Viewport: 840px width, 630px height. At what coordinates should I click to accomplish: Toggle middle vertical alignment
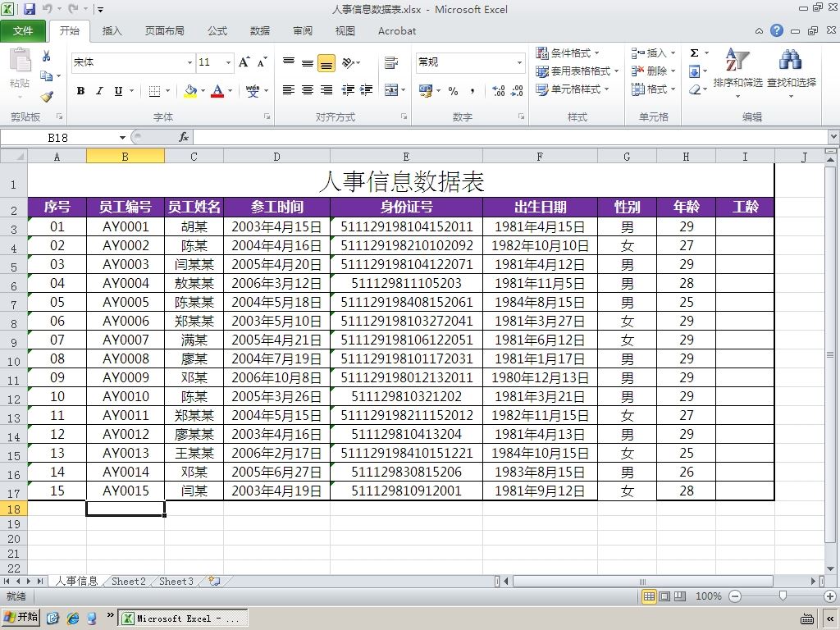(308, 62)
